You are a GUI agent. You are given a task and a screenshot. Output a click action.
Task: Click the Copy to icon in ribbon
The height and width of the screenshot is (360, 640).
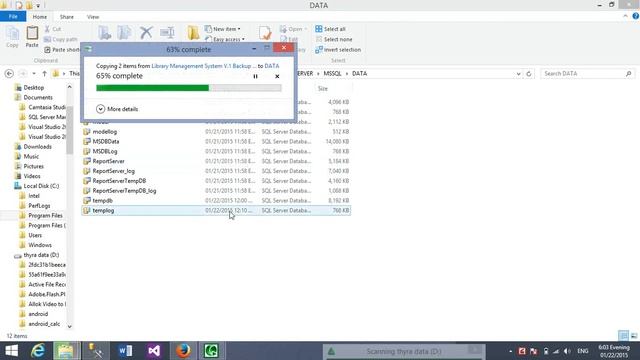coord(124,33)
